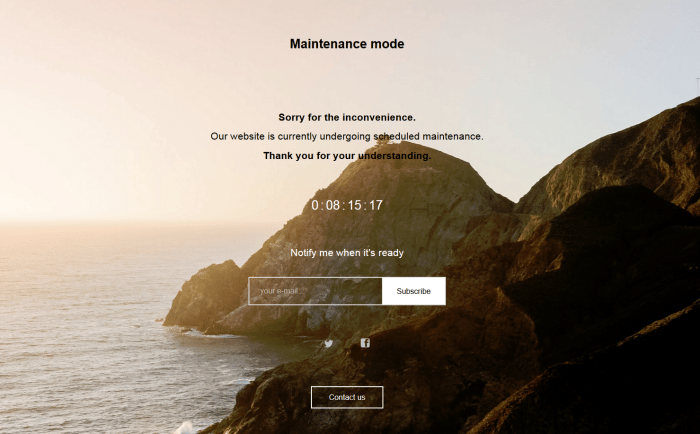The image size is (700, 434).
Task: Click the countdown timer 0:08:15:17
Action: coord(347,205)
